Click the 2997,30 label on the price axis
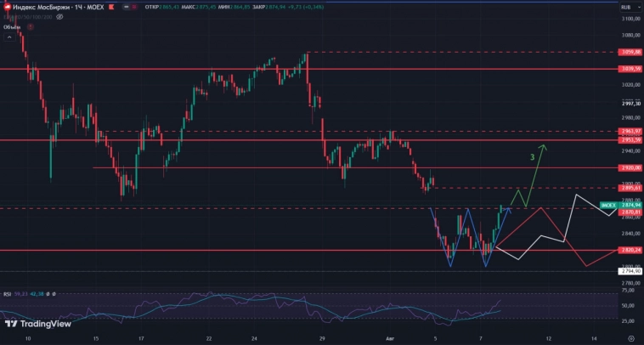 [631, 104]
